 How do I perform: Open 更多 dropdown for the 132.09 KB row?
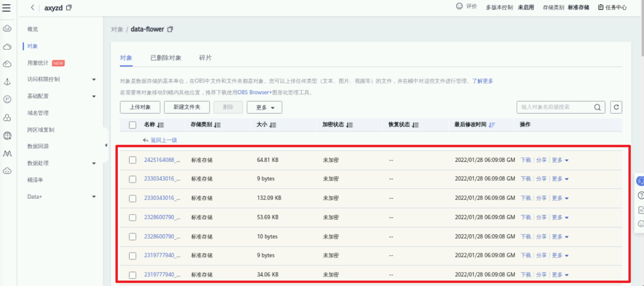coord(560,198)
